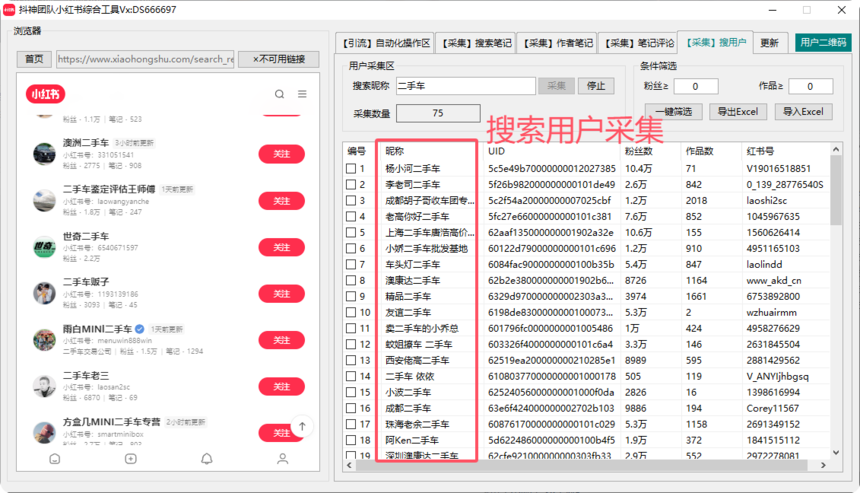
Task: Click the avatar of 二手车贩子
Action: [x=44, y=293]
